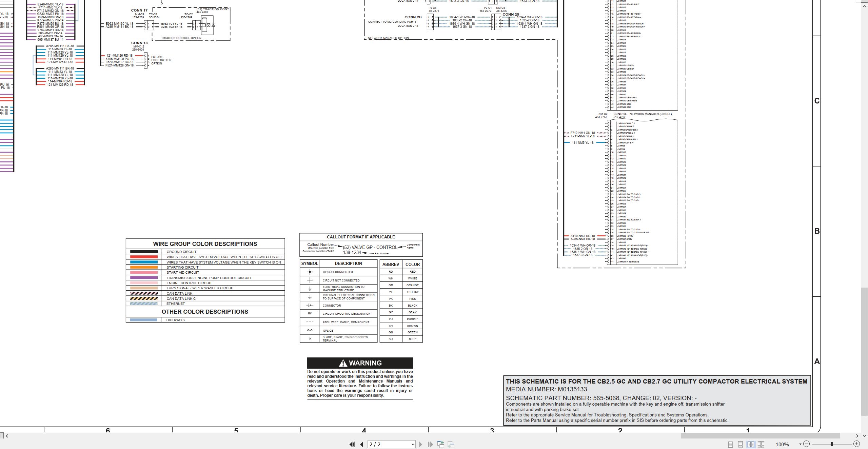Click the red key-switch-off wire swatch

pyautogui.click(x=144, y=257)
